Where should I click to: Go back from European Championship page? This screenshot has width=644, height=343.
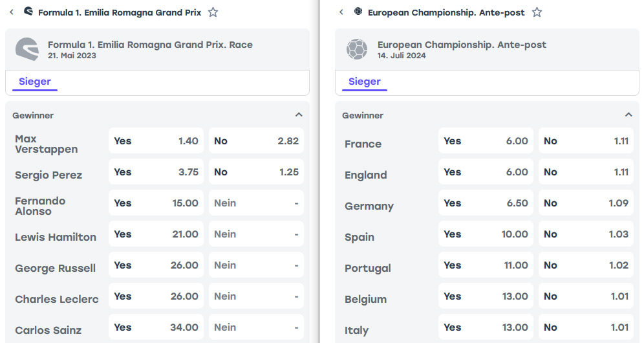point(341,12)
